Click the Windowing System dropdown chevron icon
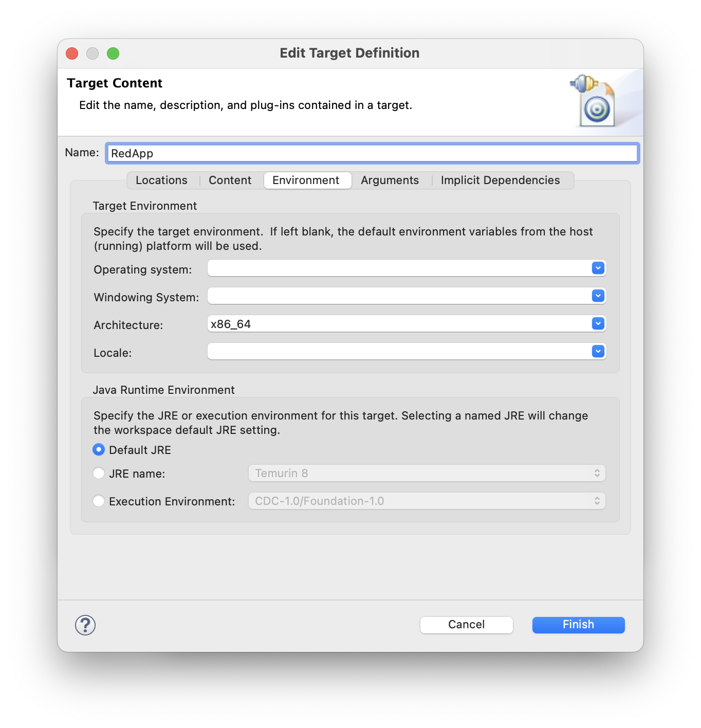 click(597, 296)
